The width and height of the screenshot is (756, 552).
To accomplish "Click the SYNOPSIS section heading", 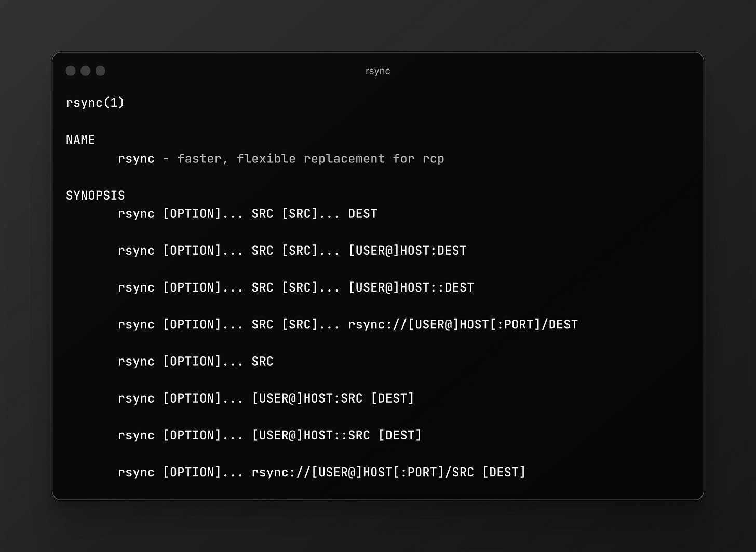I will tap(95, 195).
